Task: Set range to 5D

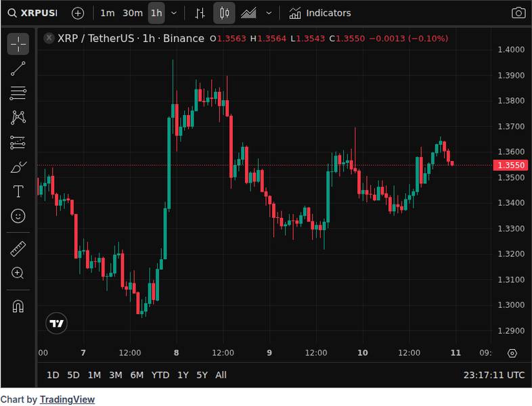Action: pyautogui.click(x=73, y=375)
